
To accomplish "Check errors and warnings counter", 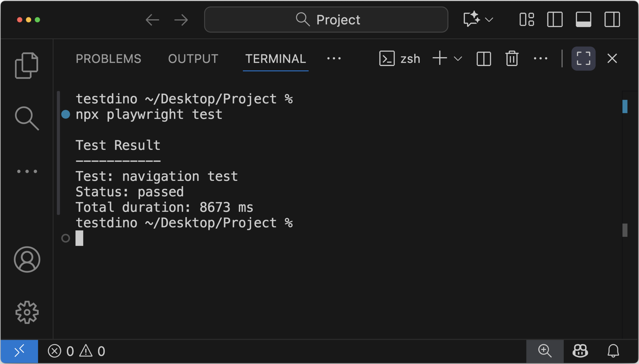I will pos(77,351).
